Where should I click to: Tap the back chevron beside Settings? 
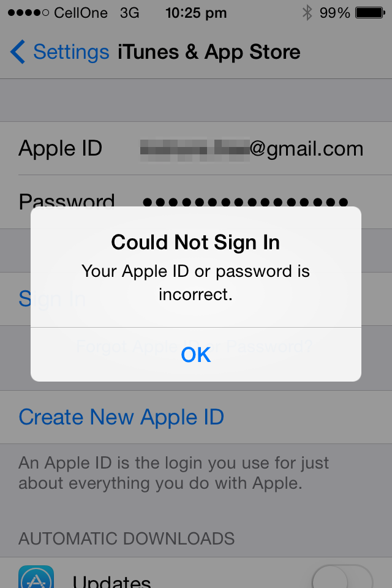[18, 51]
